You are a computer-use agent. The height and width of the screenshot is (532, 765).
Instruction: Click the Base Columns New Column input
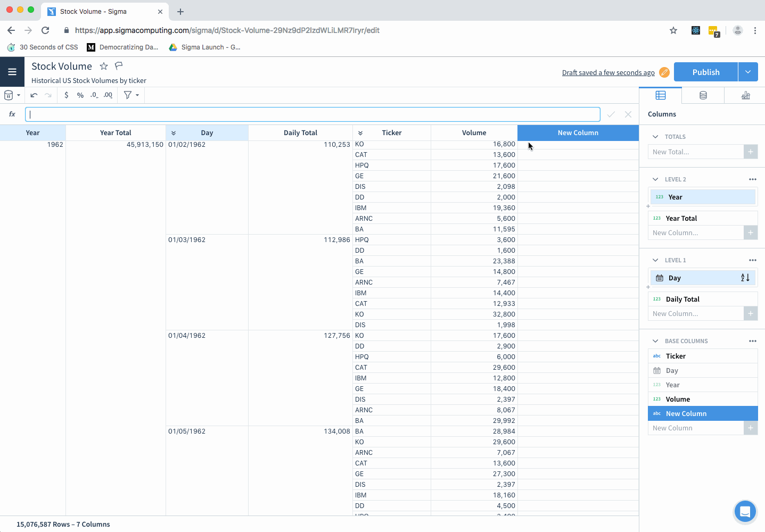[x=696, y=428]
